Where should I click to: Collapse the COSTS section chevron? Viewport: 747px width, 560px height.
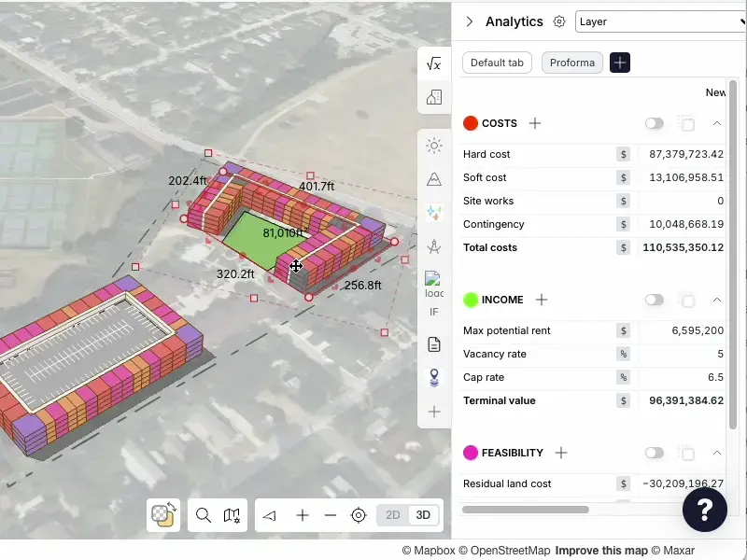(x=717, y=122)
